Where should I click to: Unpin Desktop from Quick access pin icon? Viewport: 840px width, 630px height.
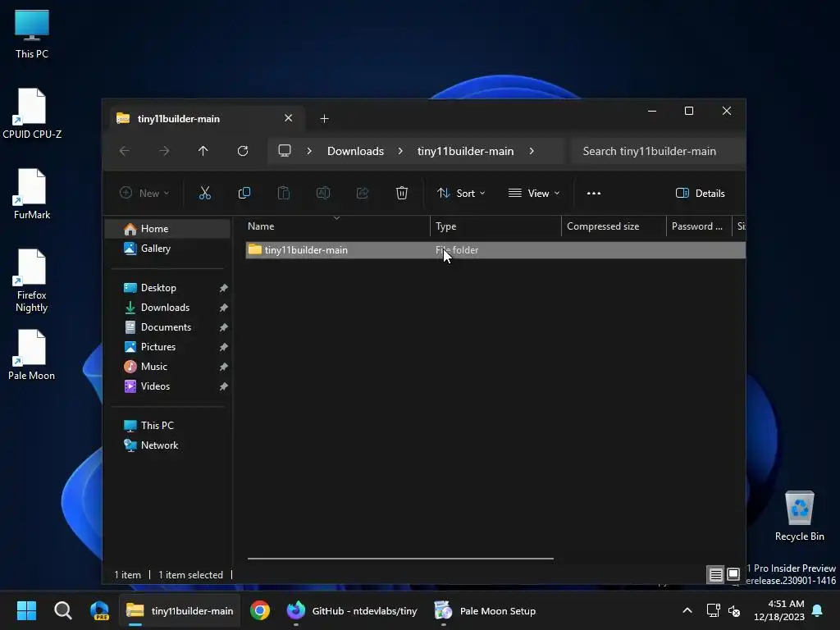(223, 288)
